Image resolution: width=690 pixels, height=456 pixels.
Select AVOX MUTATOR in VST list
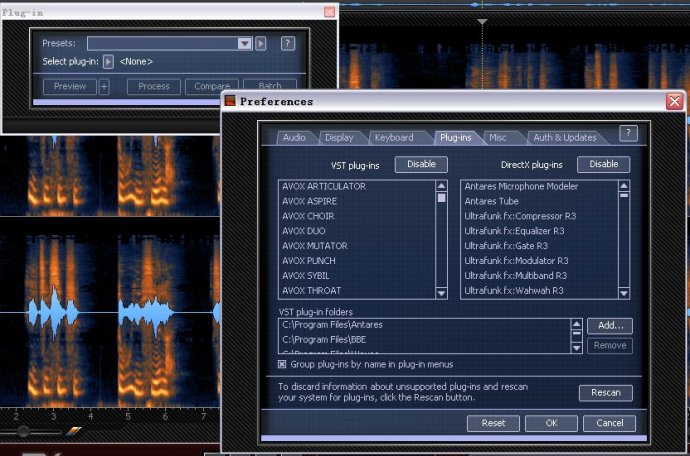[x=357, y=246]
